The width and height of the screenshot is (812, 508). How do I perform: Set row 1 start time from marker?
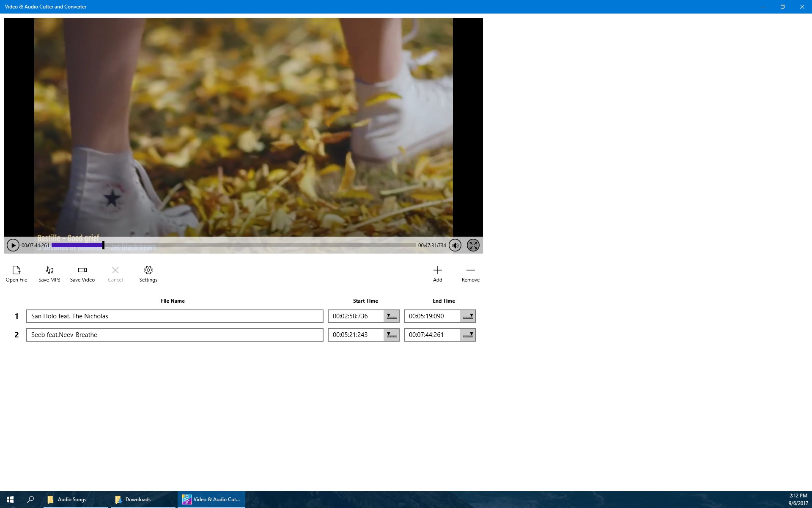[391, 316]
